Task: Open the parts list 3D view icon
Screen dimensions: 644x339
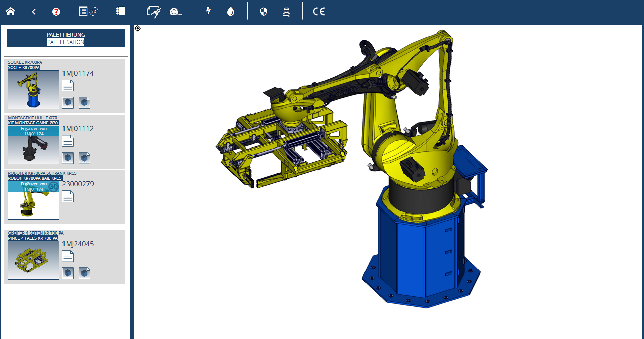Action: [x=88, y=11]
